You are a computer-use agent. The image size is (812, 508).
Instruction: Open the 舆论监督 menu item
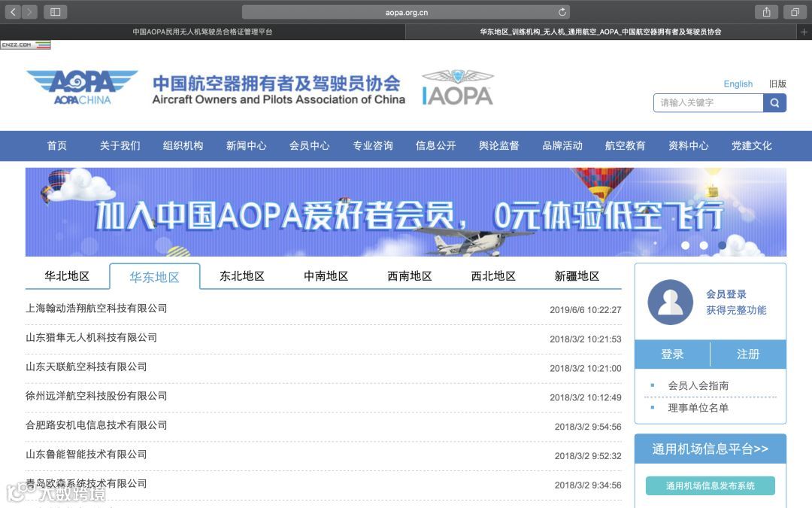tap(499, 146)
